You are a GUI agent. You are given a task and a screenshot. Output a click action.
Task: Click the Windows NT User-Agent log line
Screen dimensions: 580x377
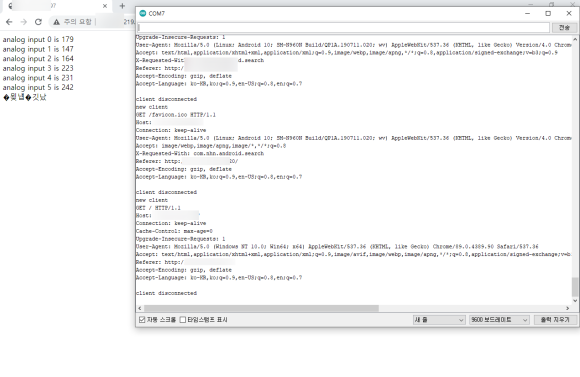337,246
